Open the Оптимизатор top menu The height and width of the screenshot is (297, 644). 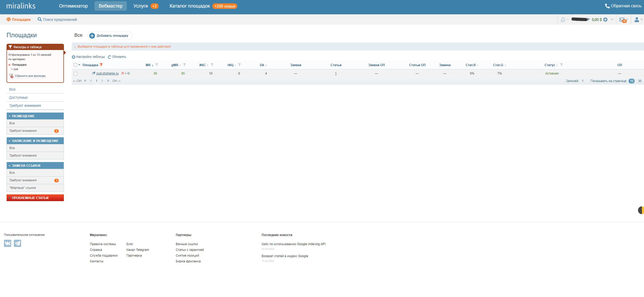[73, 6]
